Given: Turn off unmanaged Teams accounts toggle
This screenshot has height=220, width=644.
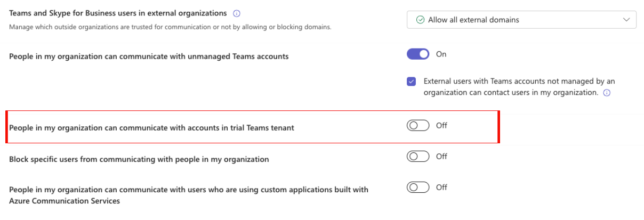Looking at the screenshot, I should [x=418, y=54].
